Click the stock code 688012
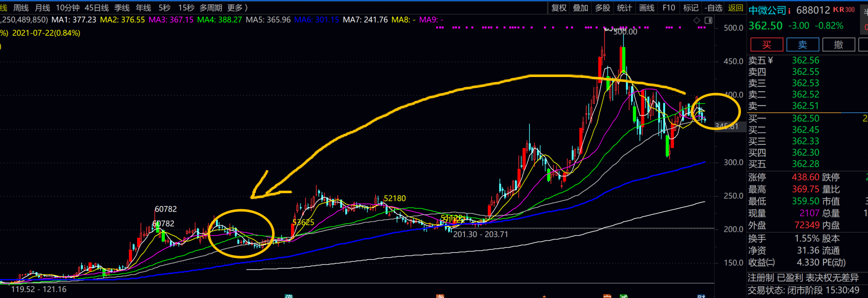 click(x=813, y=10)
